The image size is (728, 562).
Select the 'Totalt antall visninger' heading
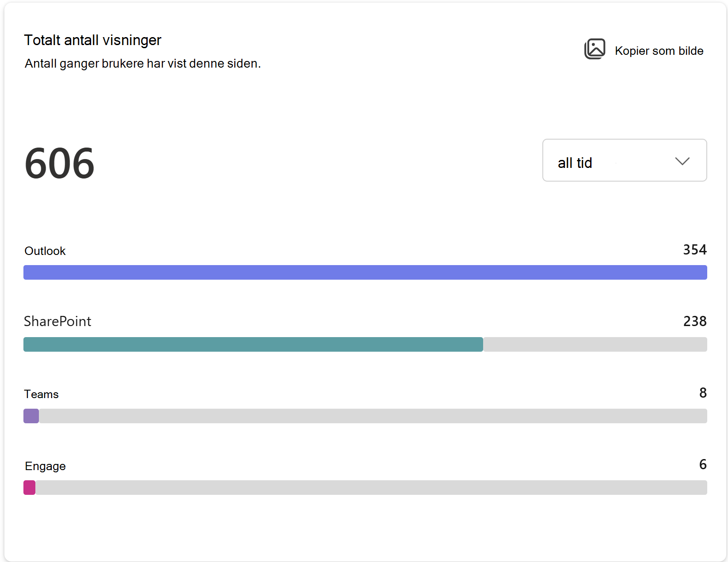point(93,40)
